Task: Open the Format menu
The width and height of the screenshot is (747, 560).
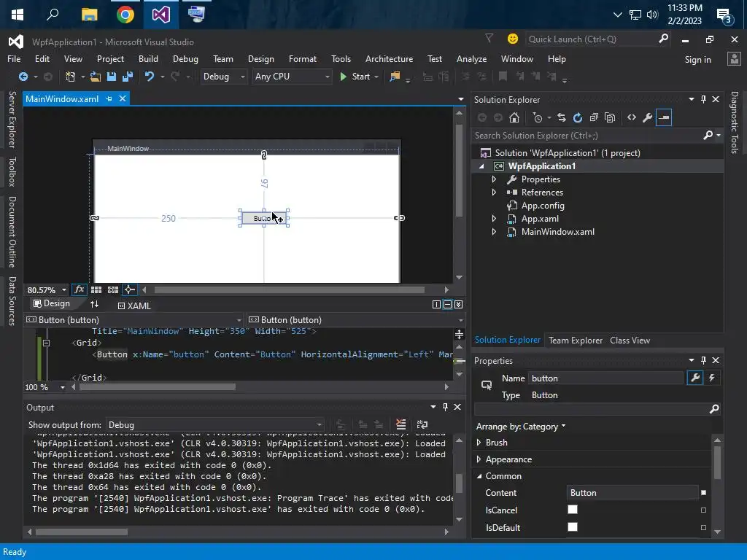Action: pyautogui.click(x=303, y=58)
